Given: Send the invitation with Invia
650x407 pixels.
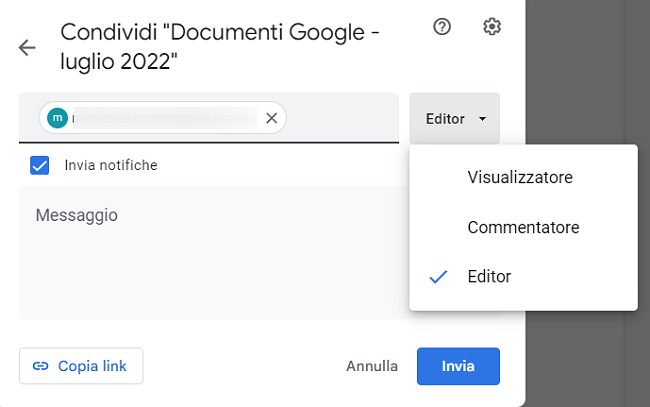Looking at the screenshot, I should pos(458,366).
